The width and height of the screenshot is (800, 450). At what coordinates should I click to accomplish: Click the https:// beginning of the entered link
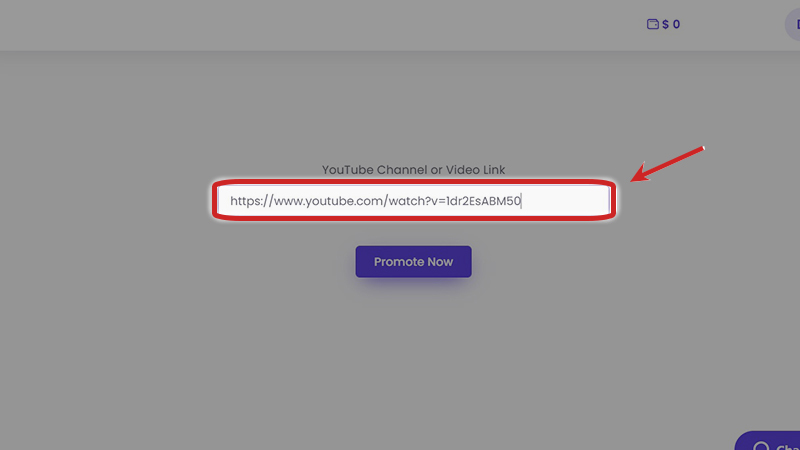252,201
